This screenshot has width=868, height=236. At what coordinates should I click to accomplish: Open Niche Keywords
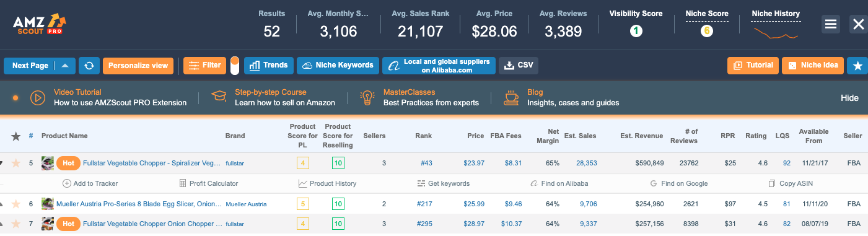338,66
